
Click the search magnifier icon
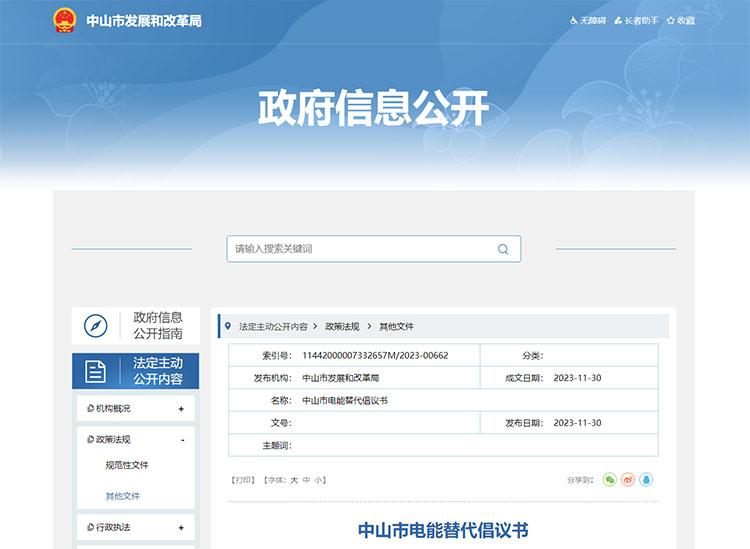(x=503, y=249)
